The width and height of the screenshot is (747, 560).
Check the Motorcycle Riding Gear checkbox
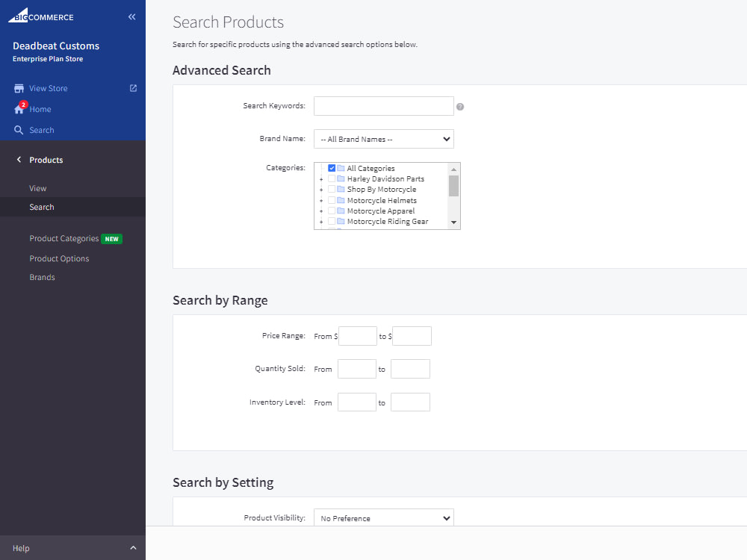(x=332, y=221)
